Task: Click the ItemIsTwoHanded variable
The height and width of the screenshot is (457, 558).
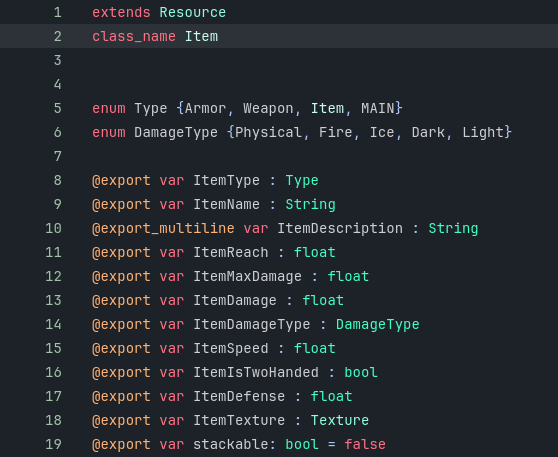Action: point(256,372)
